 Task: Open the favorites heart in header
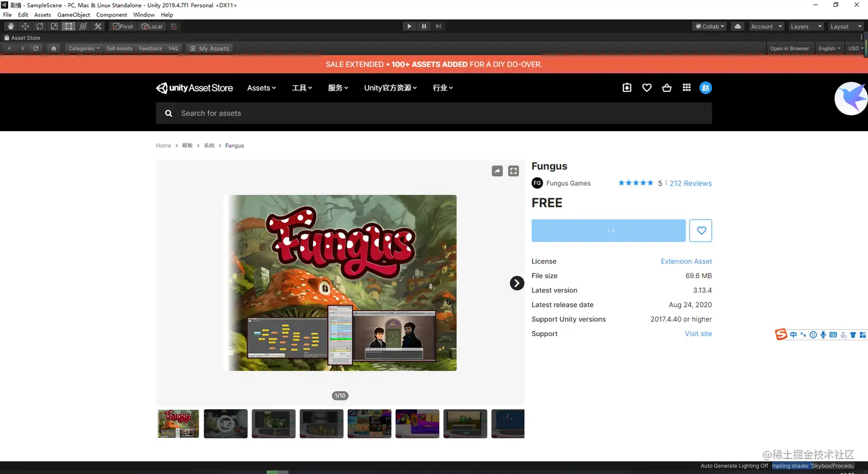click(647, 88)
